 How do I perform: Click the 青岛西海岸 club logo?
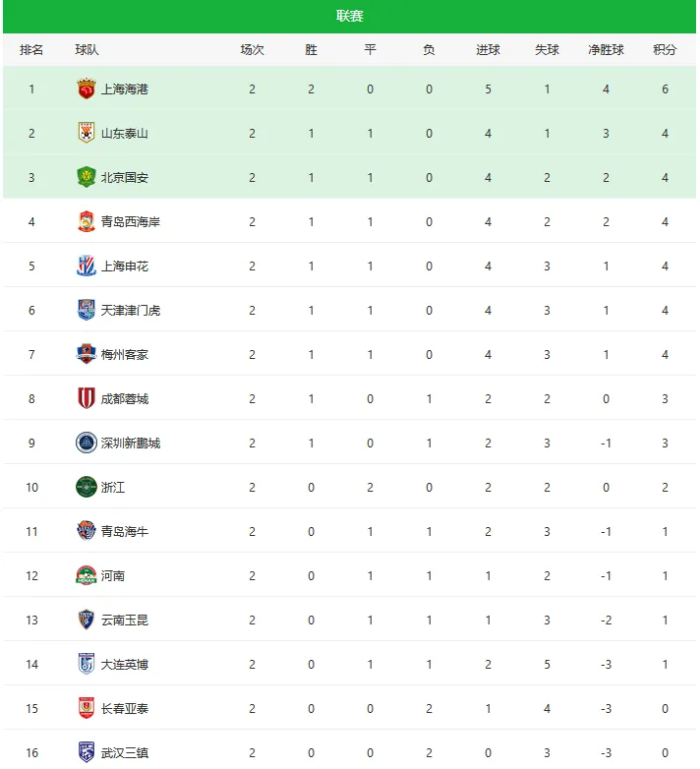[87, 221]
